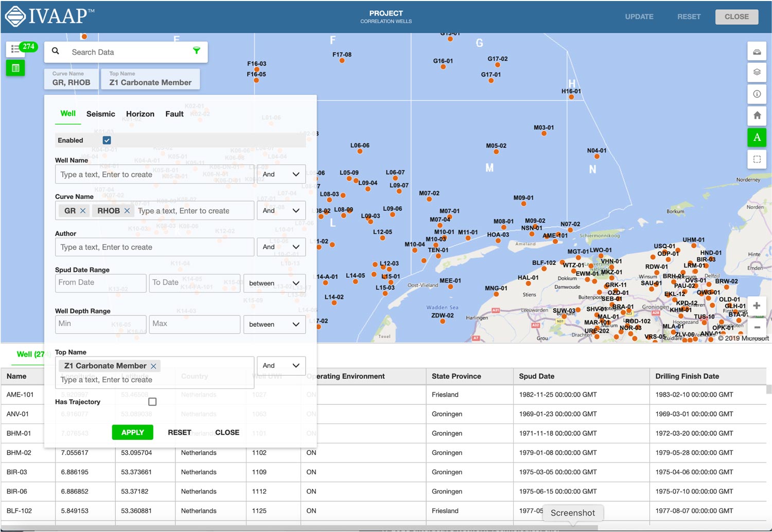Open Well Depth Range between dropdown
The width and height of the screenshot is (772, 532).
pyautogui.click(x=274, y=324)
